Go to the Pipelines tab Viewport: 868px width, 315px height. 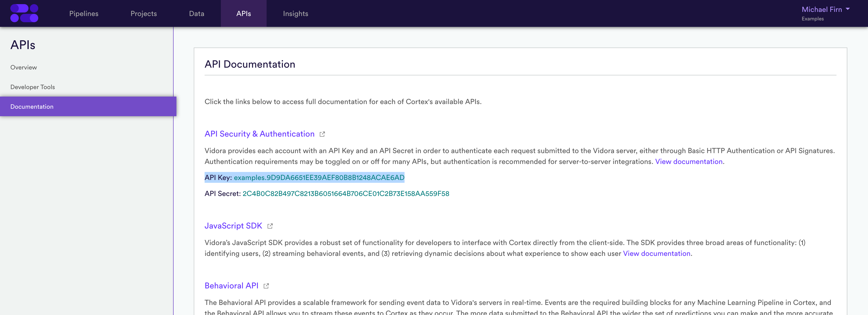[84, 13]
